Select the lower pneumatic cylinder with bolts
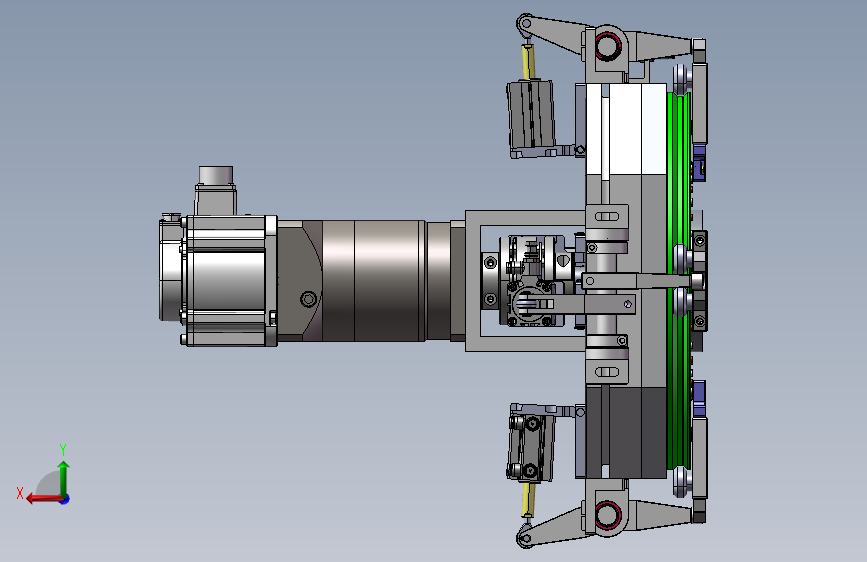Screen dimensions: 867x562 click(530, 446)
